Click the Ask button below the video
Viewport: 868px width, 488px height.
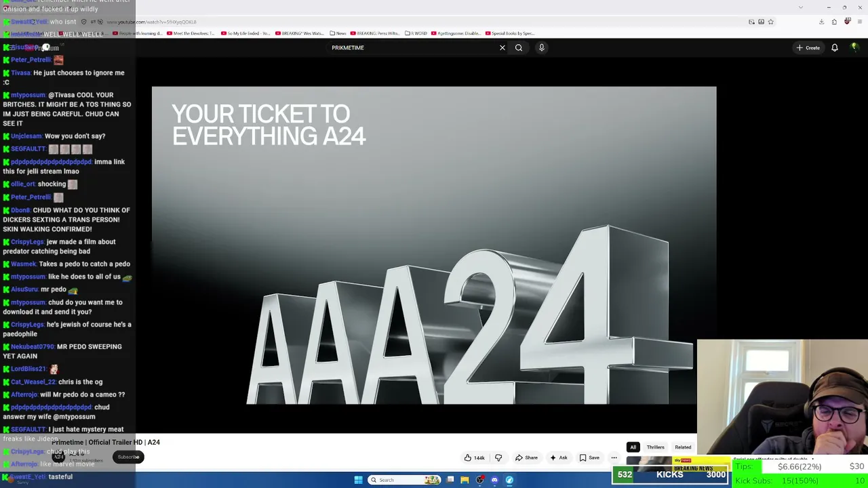[558, 457]
